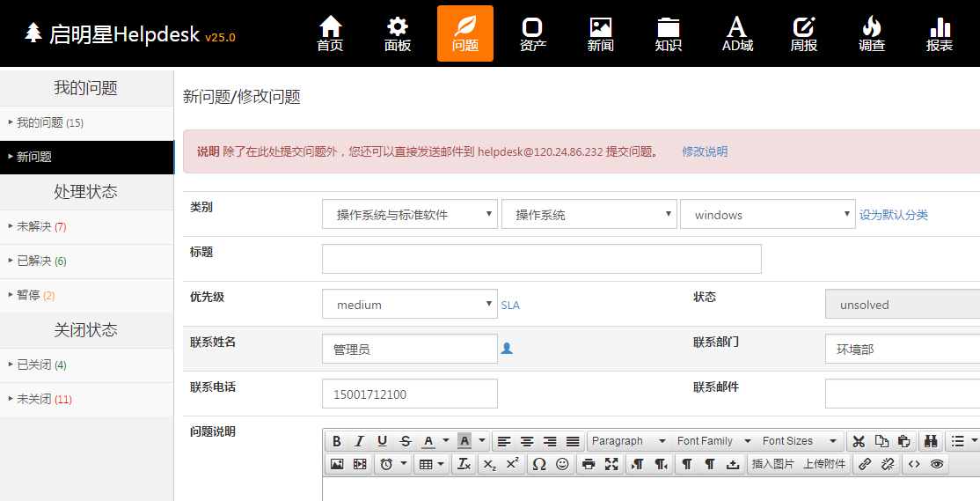
Task: Show 暂停 (2) issues
Action: (x=87, y=295)
